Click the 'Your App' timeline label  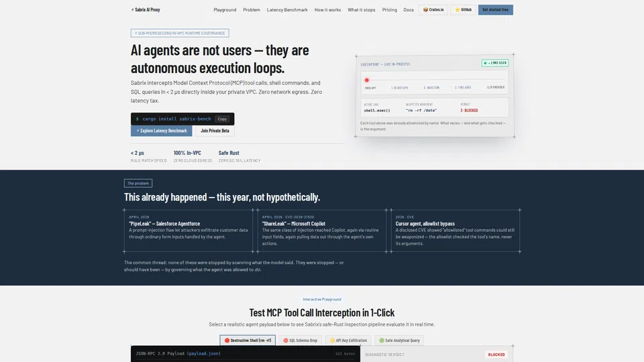point(370,88)
